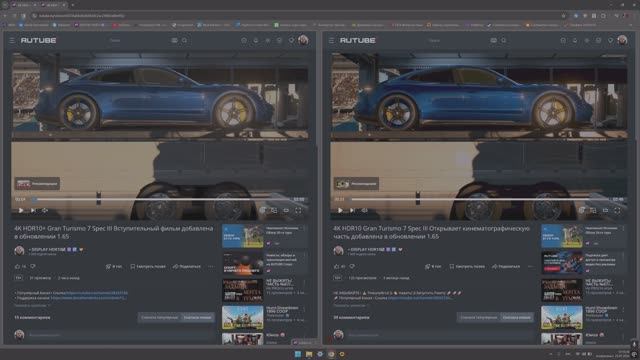640x360 pixels.
Task: Seek on the right player progress bar
Action: click(481, 200)
